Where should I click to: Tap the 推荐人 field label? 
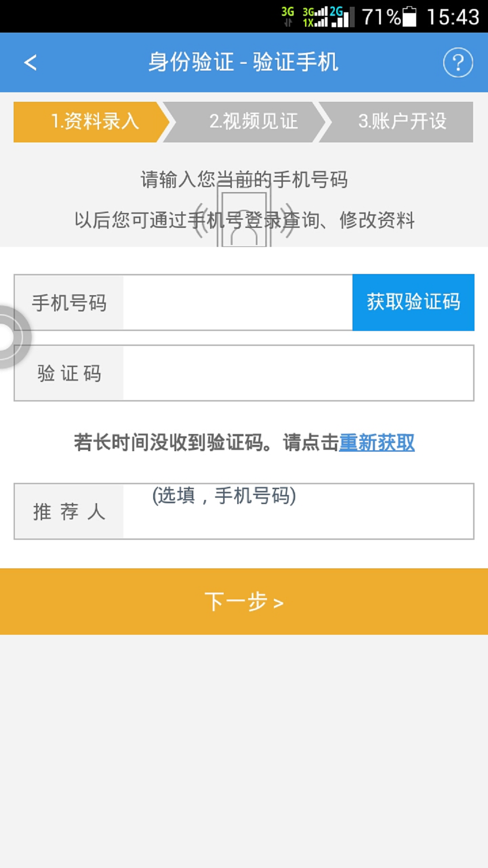point(69,511)
